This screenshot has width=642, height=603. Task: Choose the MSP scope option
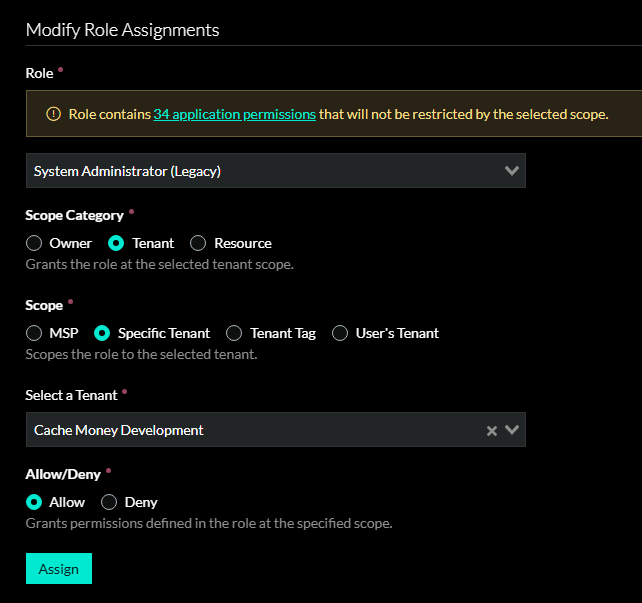34,333
